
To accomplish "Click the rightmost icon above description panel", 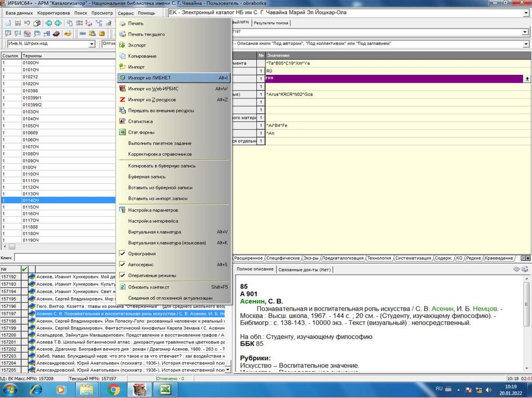I will pyautogui.click(x=525, y=269).
